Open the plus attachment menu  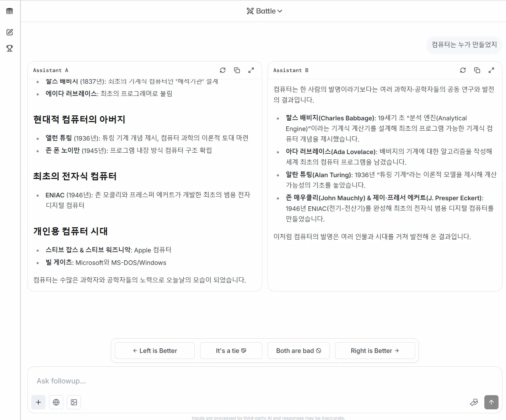[x=38, y=402]
